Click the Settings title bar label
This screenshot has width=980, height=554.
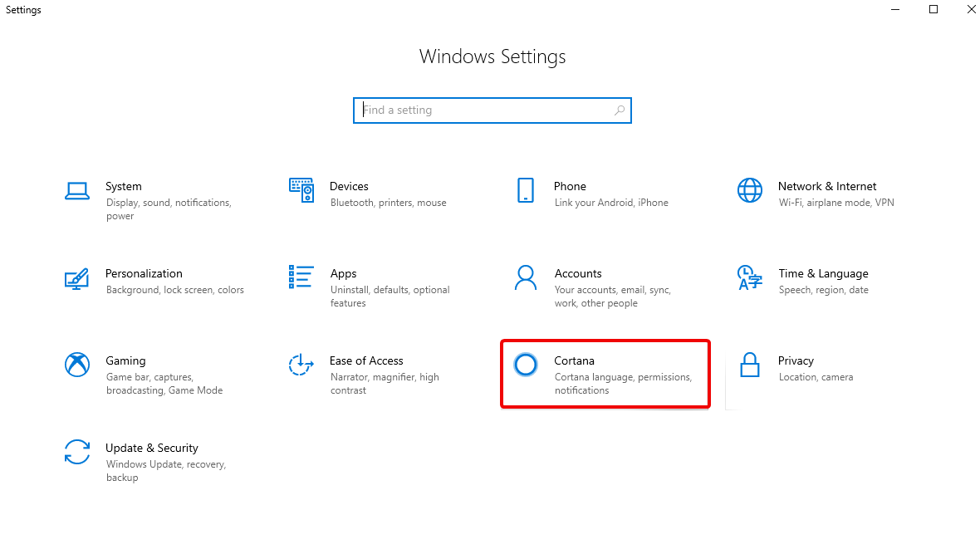click(x=22, y=9)
